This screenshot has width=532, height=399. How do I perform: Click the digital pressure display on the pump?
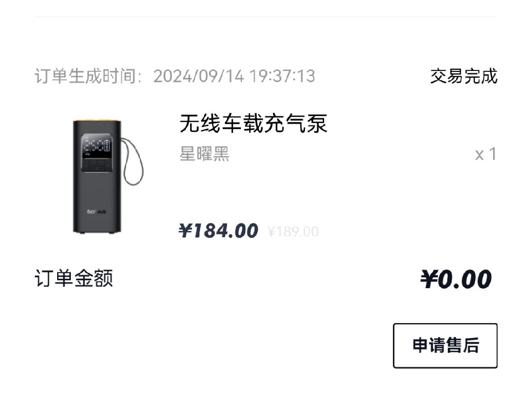[97, 147]
